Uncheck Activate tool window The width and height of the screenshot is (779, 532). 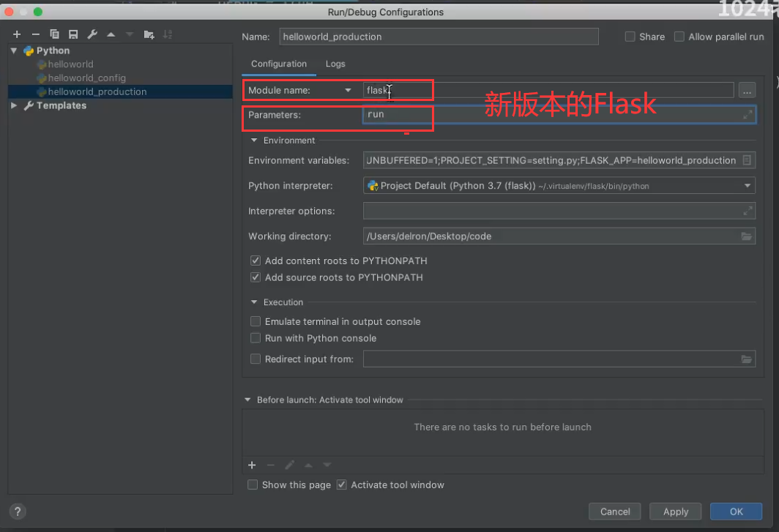[341, 485]
